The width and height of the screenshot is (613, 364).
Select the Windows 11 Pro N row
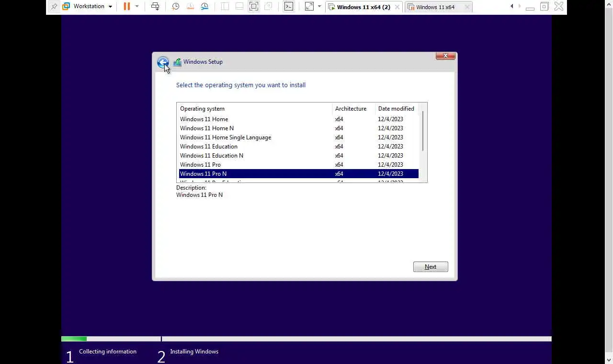tap(299, 174)
